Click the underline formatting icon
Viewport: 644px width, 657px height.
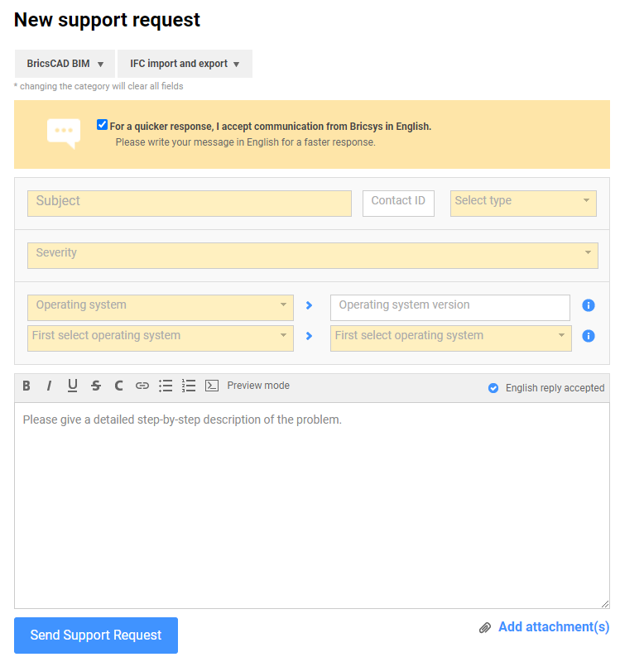click(x=72, y=386)
